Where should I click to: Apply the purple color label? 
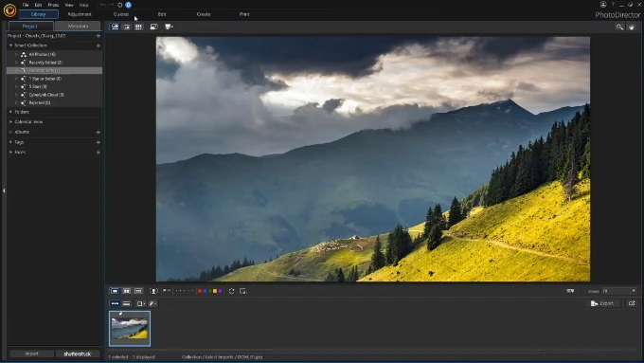[x=220, y=291]
